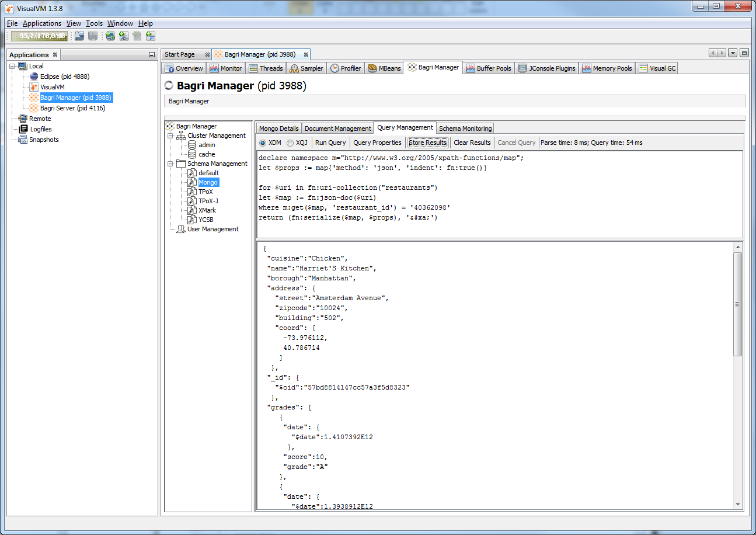The height and width of the screenshot is (535, 756).
Task: Open the Threads tab
Action: (x=266, y=68)
